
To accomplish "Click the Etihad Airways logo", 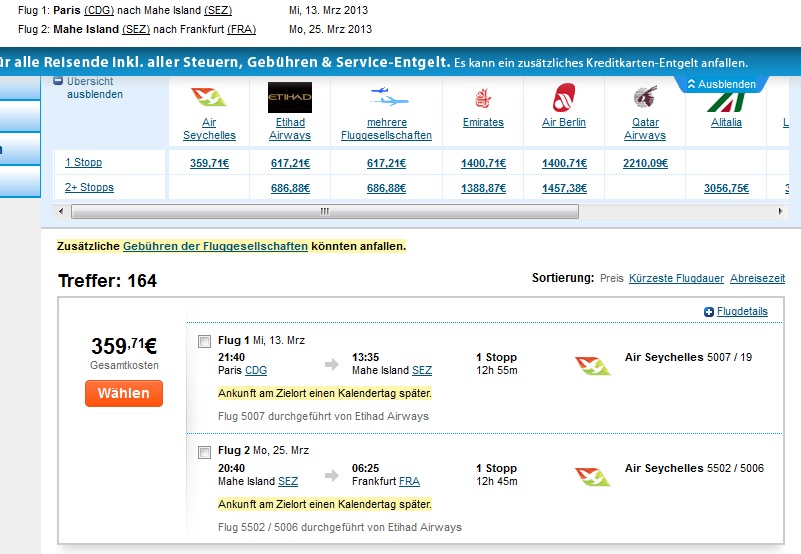I will point(290,97).
